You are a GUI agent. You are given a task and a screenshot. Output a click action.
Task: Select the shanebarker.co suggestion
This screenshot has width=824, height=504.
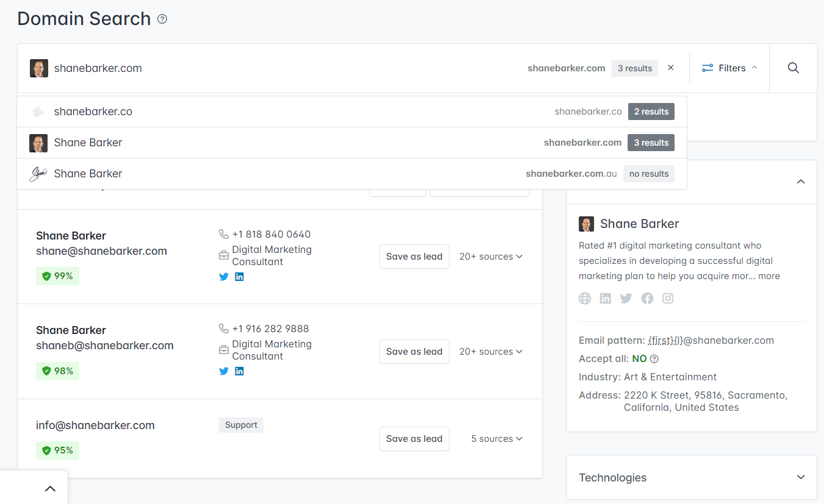coord(352,112)
